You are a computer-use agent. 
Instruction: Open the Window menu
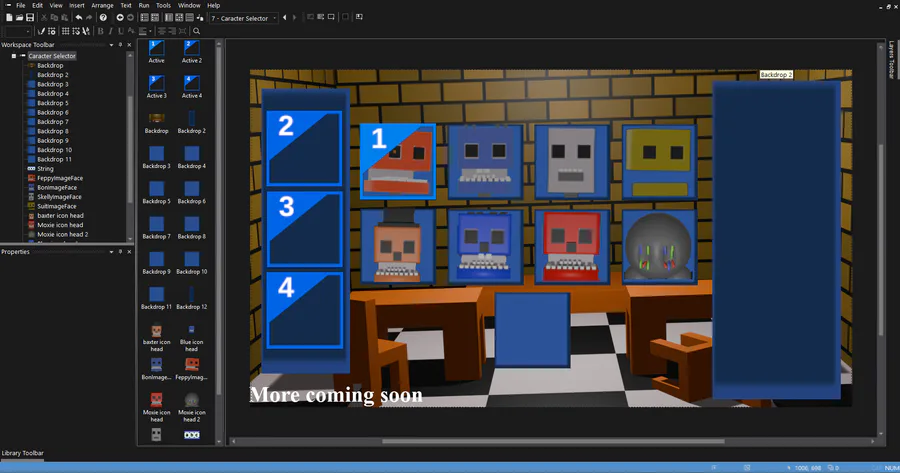[189, 5]
